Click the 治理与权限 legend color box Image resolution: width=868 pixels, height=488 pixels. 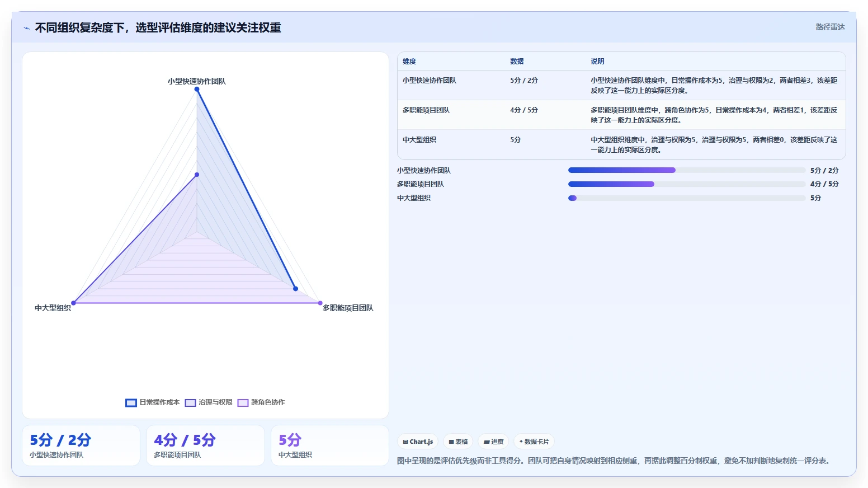click(x=191, y=403)
